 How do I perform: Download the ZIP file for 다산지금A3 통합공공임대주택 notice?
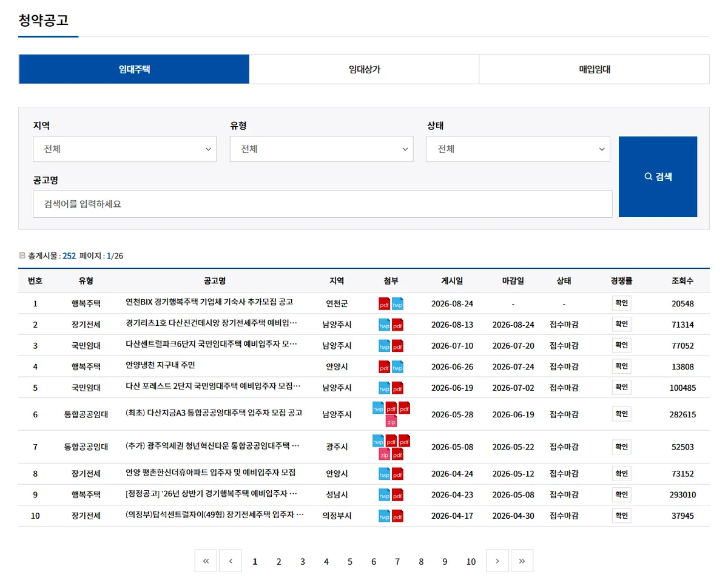pos(391,421)
